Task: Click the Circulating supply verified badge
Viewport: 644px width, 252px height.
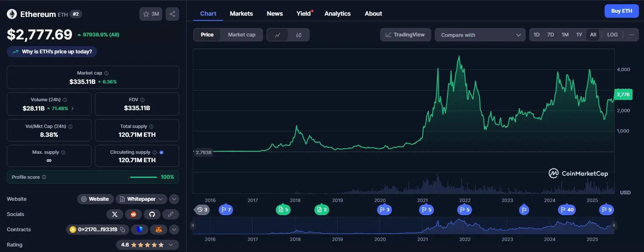Action: click(161, 152)
